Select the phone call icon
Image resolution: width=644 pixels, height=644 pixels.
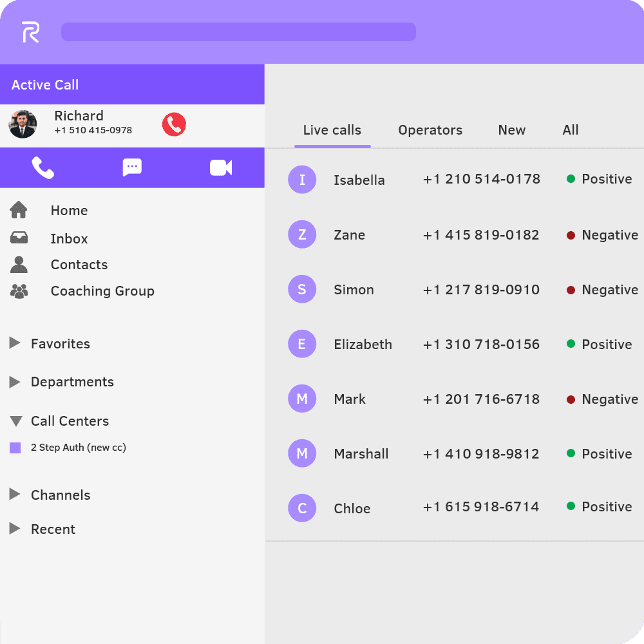(x=43, y=167)
